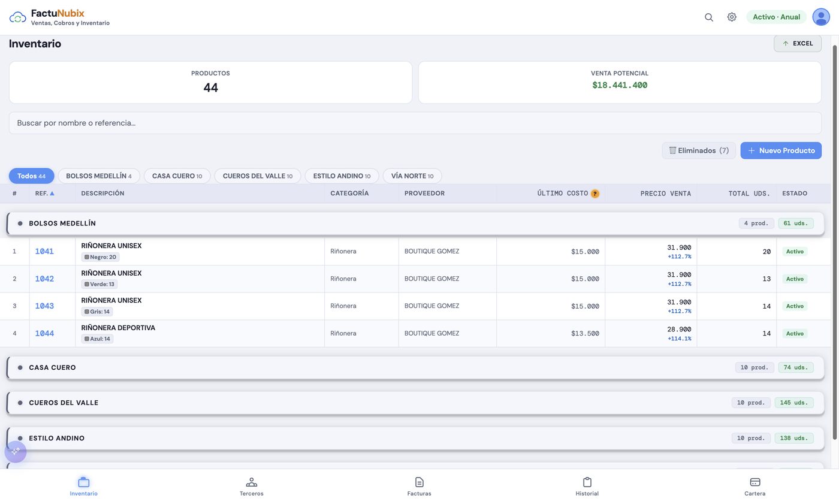Click the $13.500 cost cell

point(585,333)
